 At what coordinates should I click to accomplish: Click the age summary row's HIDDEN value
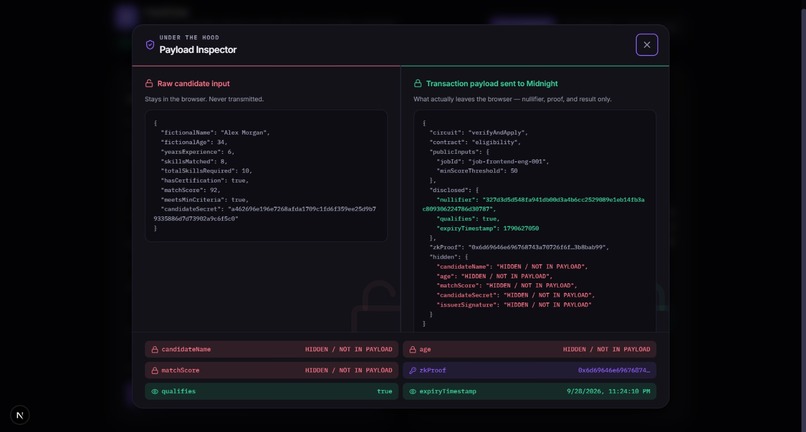pyautogui.click(x=607, y=349)
